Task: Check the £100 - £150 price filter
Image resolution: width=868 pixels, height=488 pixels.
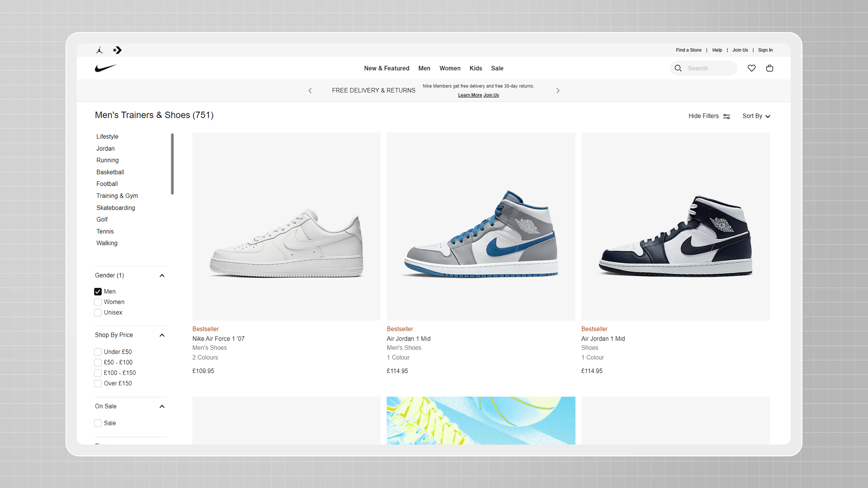Action: tap(98, 373)
